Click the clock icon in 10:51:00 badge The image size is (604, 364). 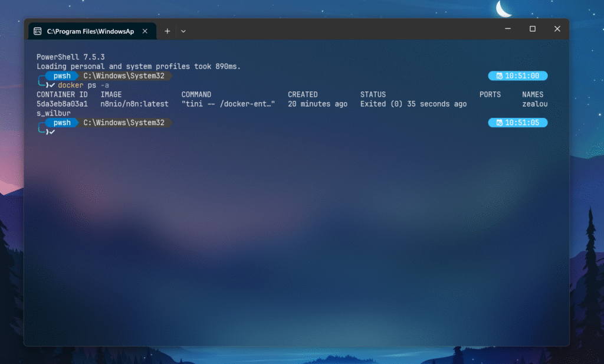pyautogui.click(x=499, y=76)
